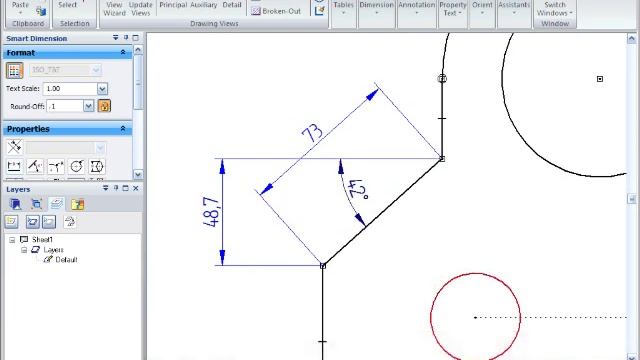Switch to the stacked layers tab icon
The width and height of the screenshot is (640, 360).
tap(56, 204)
